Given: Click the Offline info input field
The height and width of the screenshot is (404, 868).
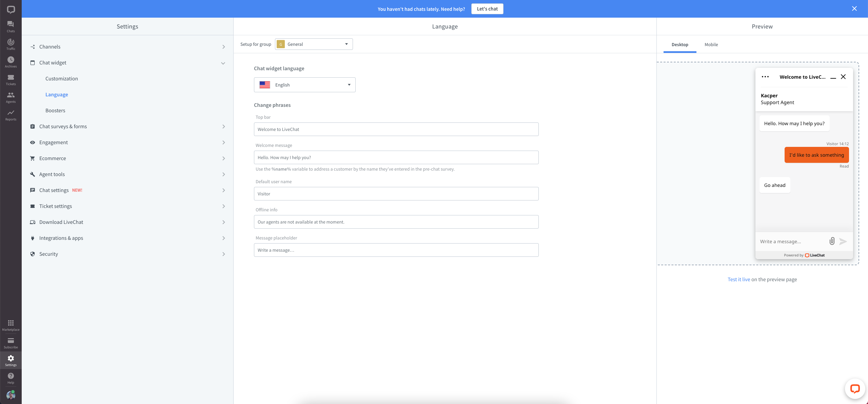Looking at the screenshot, I should click(396, 222).
